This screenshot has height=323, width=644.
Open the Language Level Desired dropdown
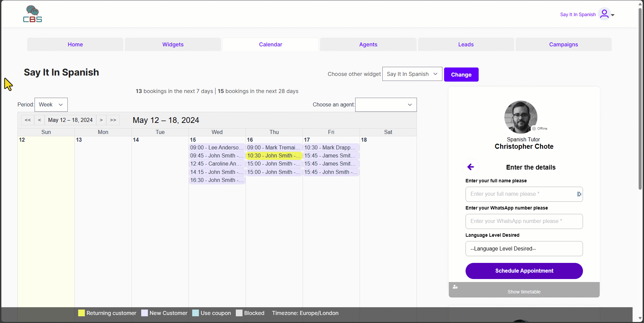pyautogui.click(x=524, y=248)
